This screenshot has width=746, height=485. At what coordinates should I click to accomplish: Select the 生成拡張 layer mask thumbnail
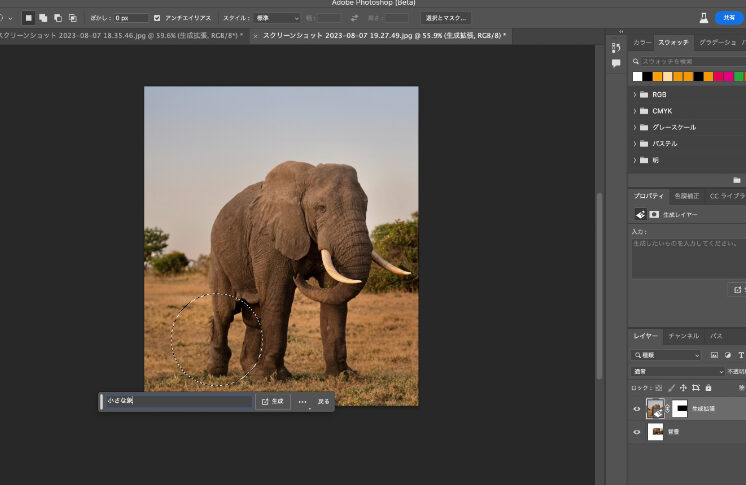pyautogui.click(x=679, y=408)
